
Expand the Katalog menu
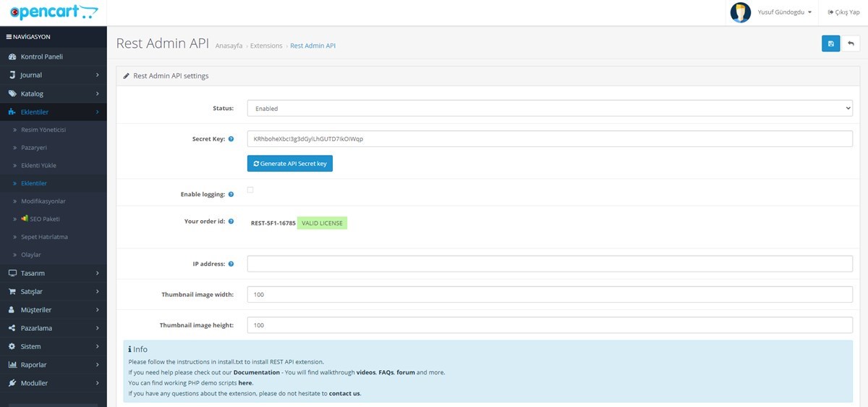click(54, 93)
